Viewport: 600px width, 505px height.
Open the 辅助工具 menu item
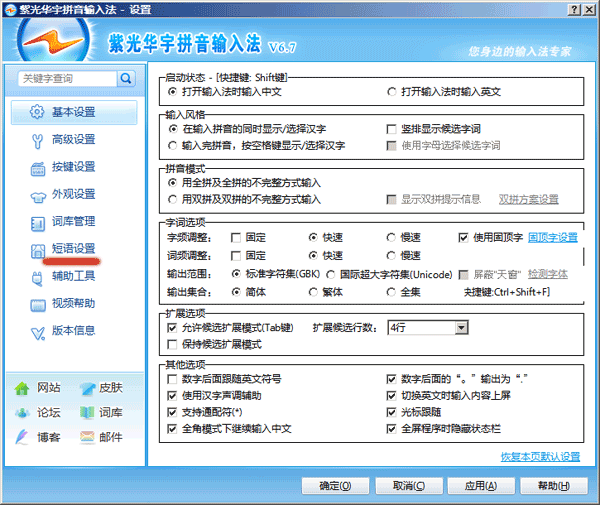[x=74, y=276]
